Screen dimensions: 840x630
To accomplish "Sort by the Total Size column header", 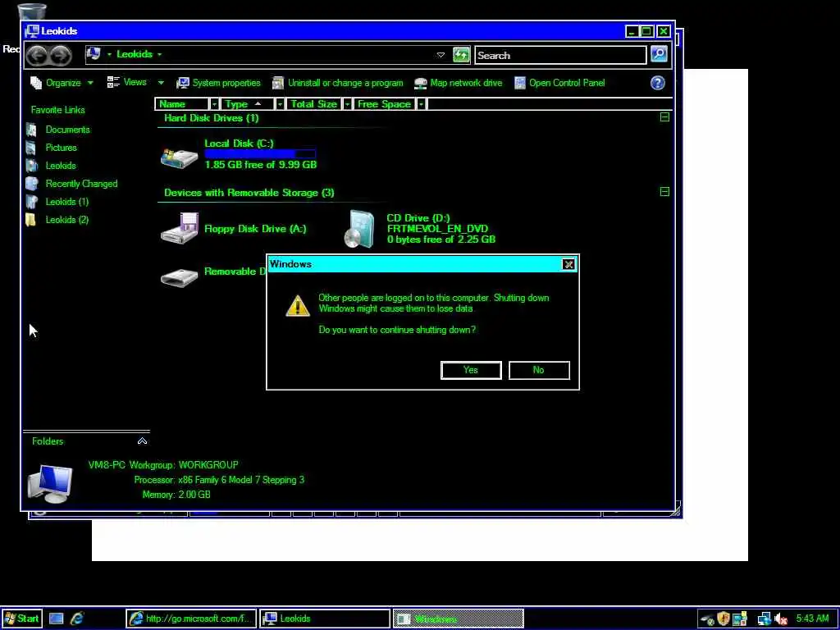I will tap(313, 104).
